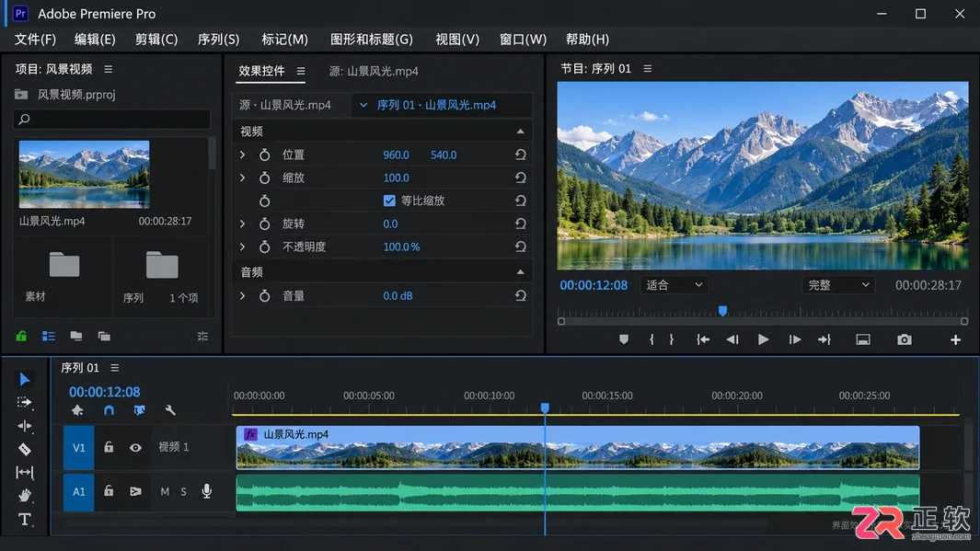
Task: Open the 图形和标题(G) menu
Action: [x=371, y=40]
